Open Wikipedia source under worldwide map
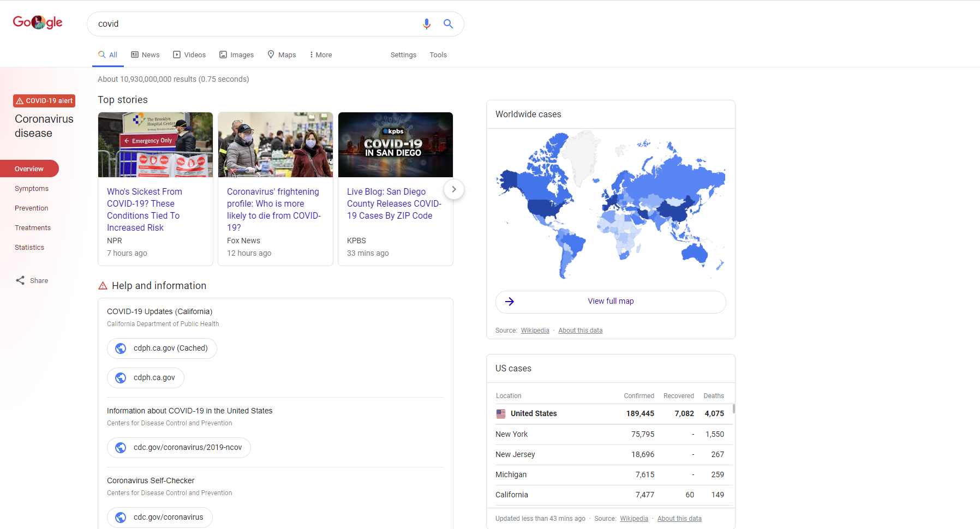Screen dimensions: 980x529 pyautogui.click(x=535, y=330)
